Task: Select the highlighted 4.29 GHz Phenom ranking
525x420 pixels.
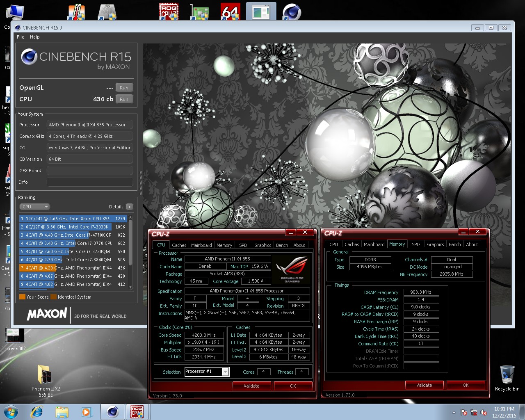Action: [73, 268]
